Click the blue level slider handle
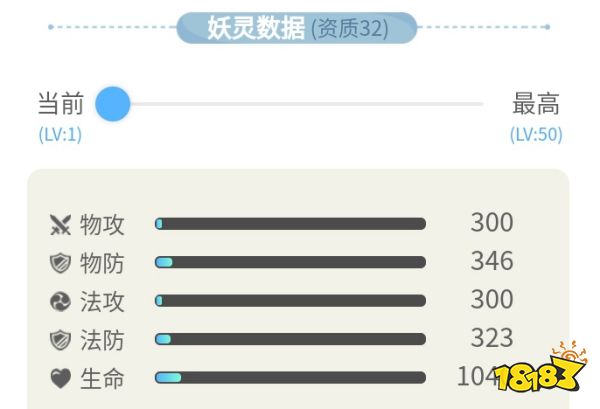600x409 pixels. (113, 103)
